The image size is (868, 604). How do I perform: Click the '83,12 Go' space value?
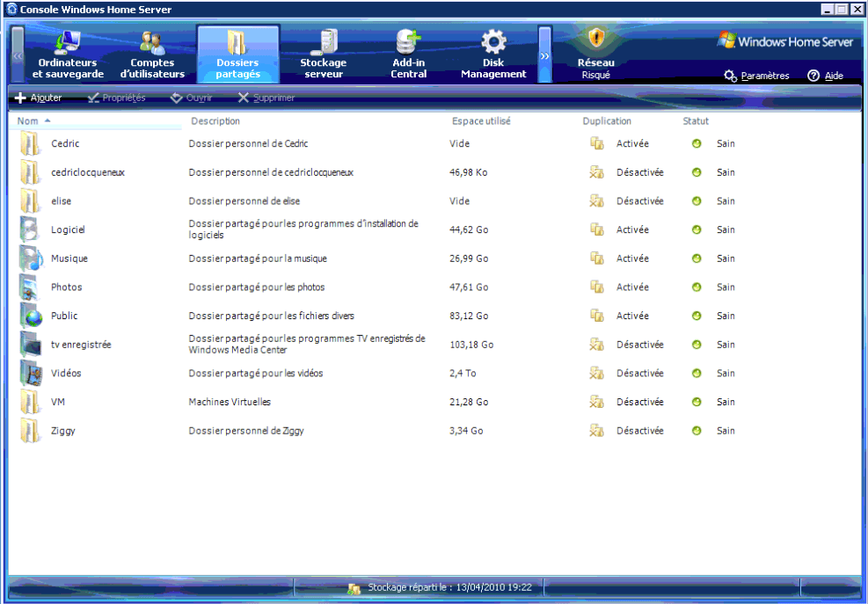(469, 317)
